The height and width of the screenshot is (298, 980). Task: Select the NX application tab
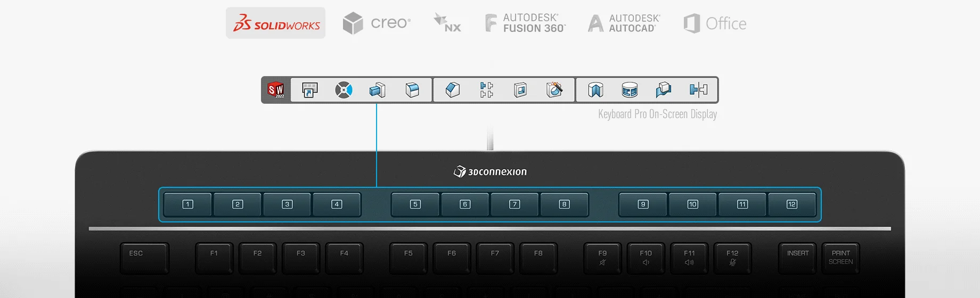[447, 23]
